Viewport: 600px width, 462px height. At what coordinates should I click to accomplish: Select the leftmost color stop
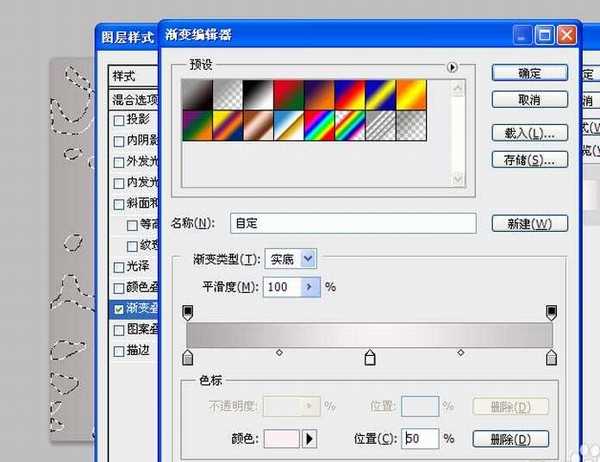(x=188, y=358)
